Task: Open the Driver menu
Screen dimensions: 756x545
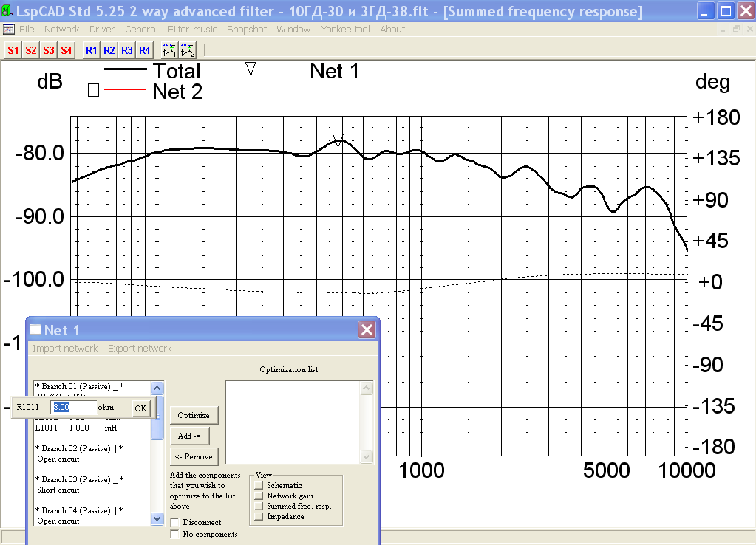Action: pyautogui.click(x=102, y=30)
